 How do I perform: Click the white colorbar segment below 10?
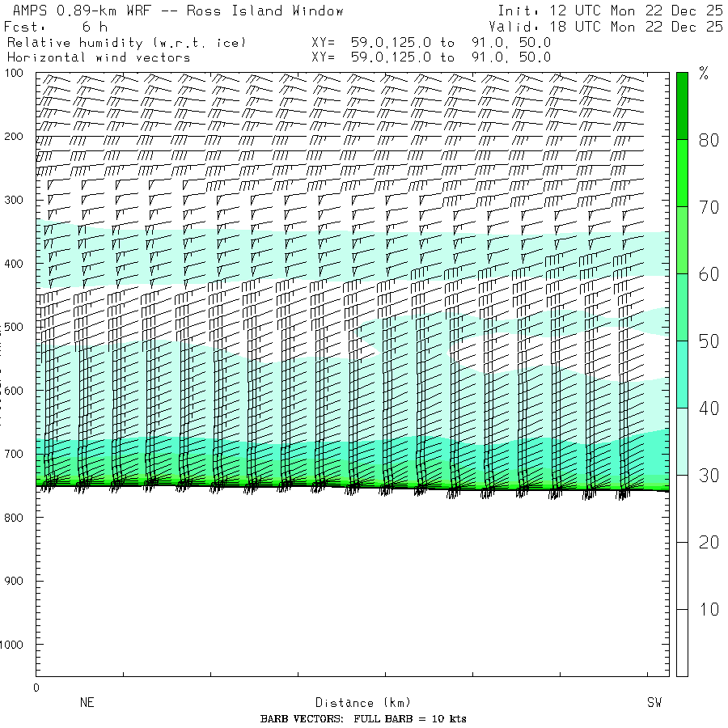click(682, 642)
